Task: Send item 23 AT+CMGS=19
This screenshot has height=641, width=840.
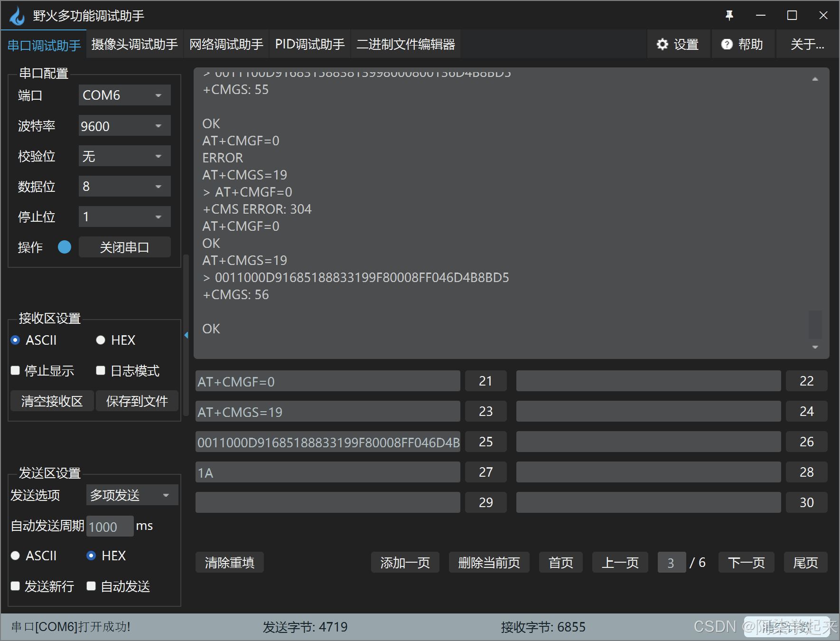Action: coord(486,411)
